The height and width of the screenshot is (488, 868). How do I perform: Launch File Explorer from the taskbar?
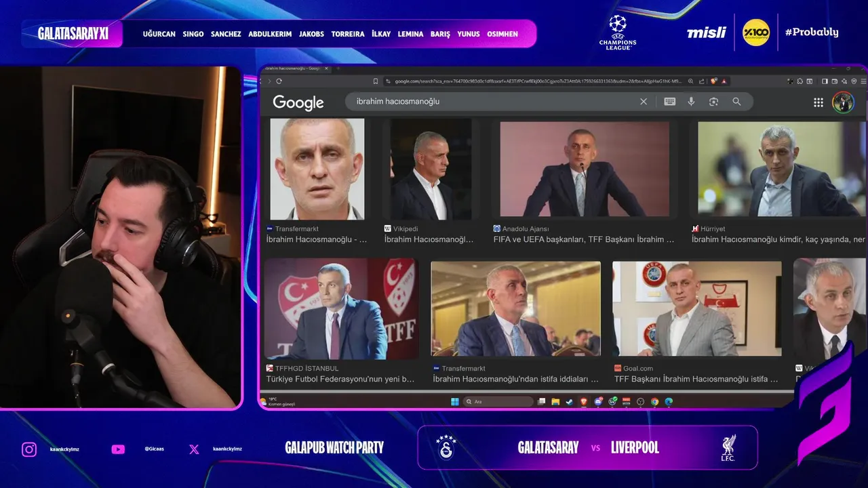(x=555, y=401)
